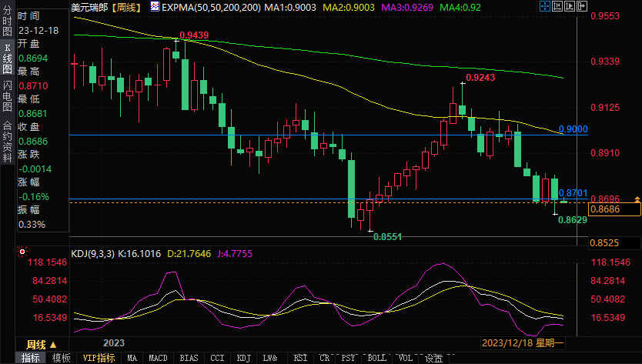Image resolution: width=642 pixels, height=364 pixels.
Task: Select the VIP指标 tab
Action: (x=99, y=358)
